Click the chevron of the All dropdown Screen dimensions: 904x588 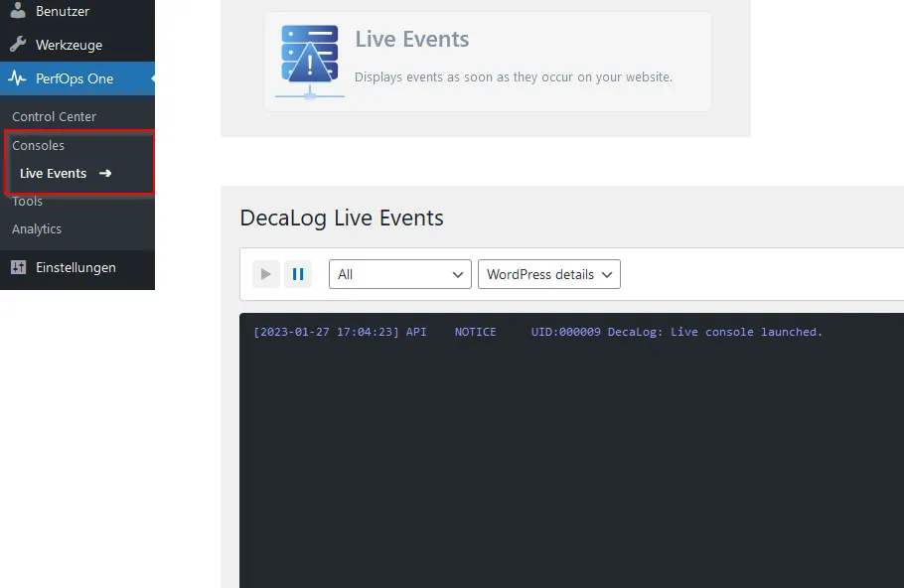click(458, 274)
